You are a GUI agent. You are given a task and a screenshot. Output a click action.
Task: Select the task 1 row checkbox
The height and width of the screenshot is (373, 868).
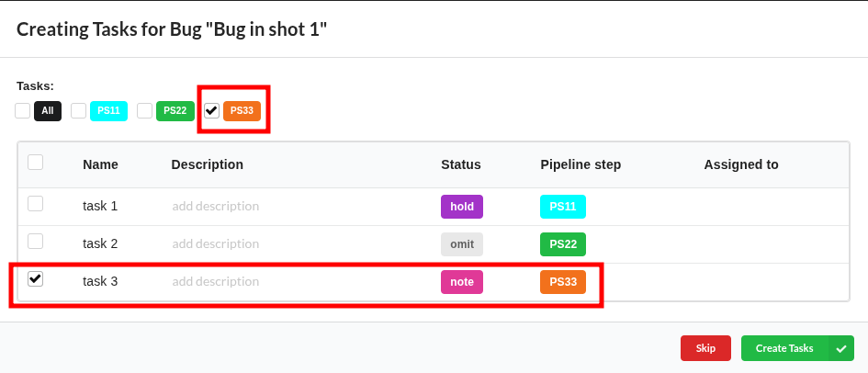(36, 204)
